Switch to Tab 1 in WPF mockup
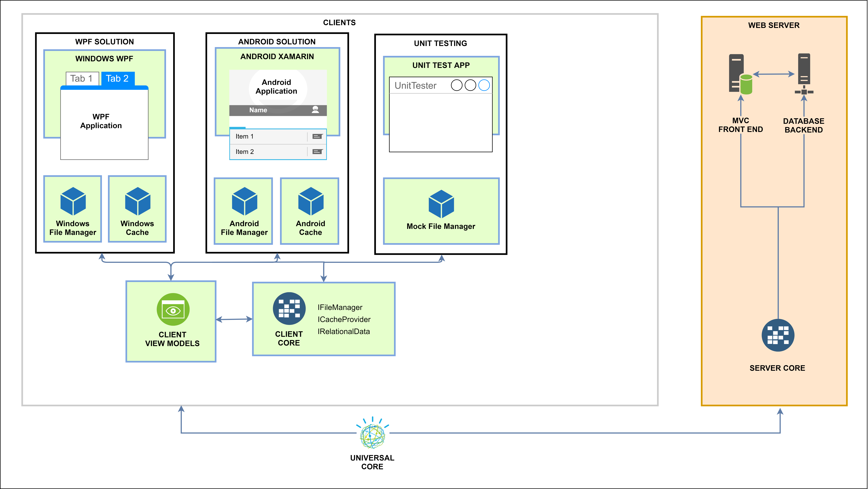The width and height of the screenshot is (868, 489). pos(82,78)
